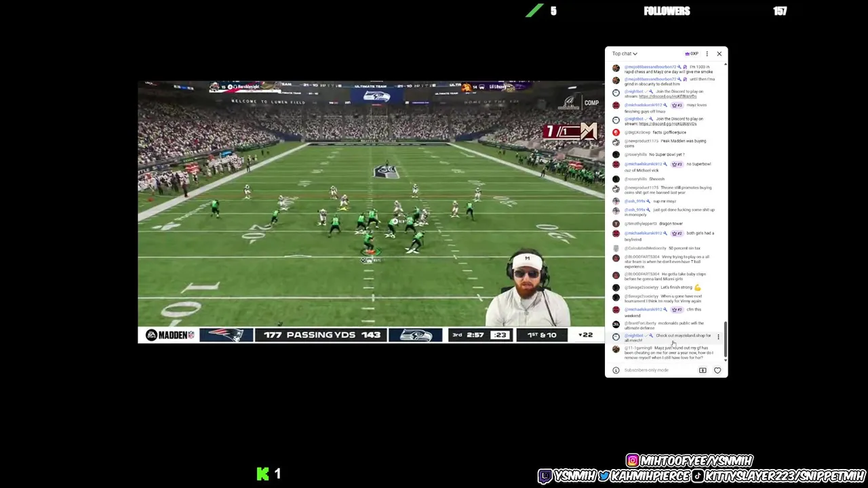Click the Seahawks logo on scorebar
Image resolution: width=868 pixels, height=488 pixels.
click(415, 335)
